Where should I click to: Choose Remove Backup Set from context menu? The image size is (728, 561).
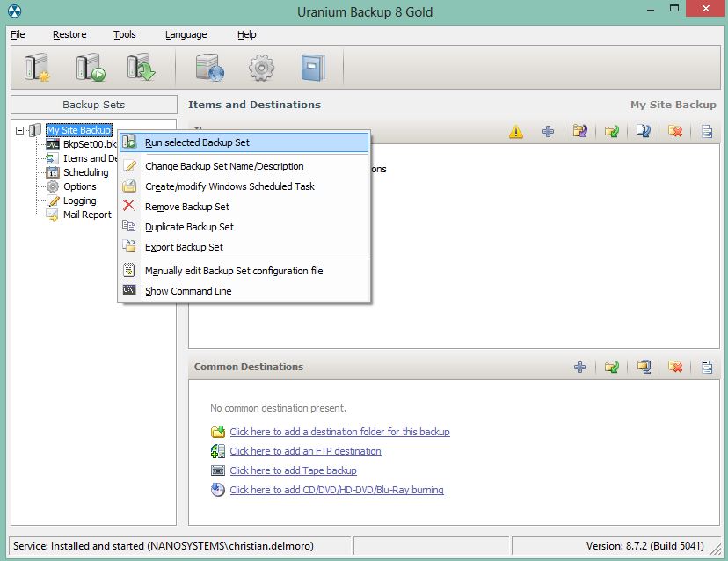click(x=244, y=207)
